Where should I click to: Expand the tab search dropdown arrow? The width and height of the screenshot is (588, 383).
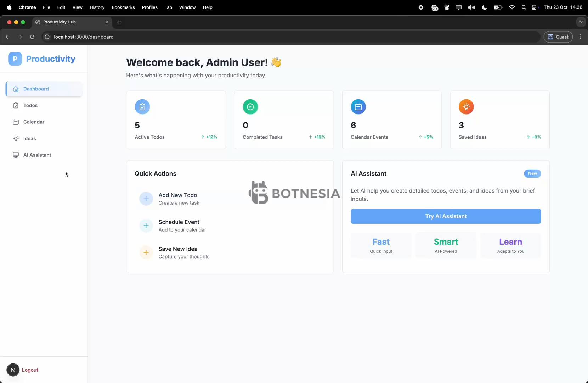(x=581, y=22)
